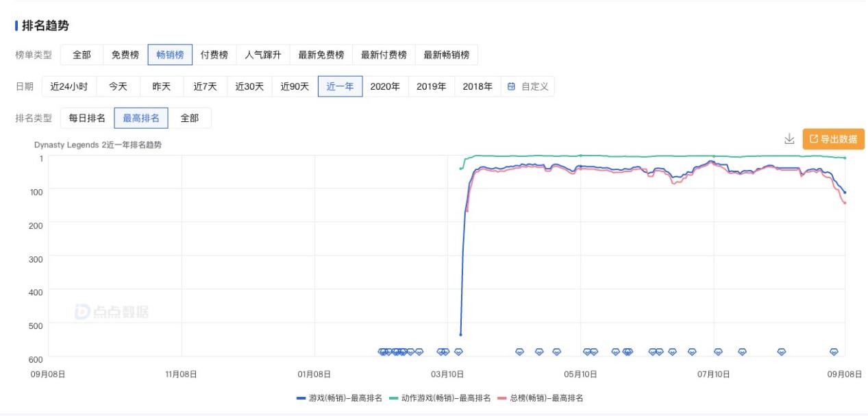This screenshot has height=416, width=868.
Task: Click 导出数据 export button
Action: click(833, 139)
